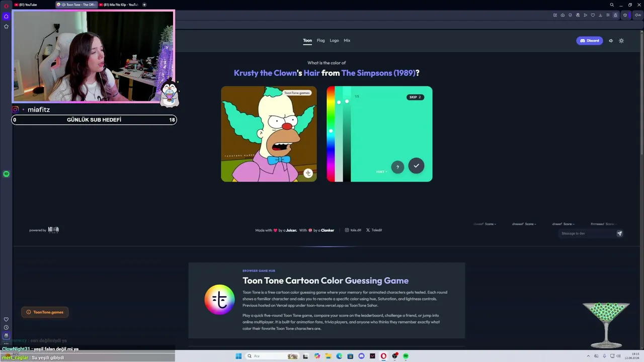Click the sidebar heart icon

6,319
